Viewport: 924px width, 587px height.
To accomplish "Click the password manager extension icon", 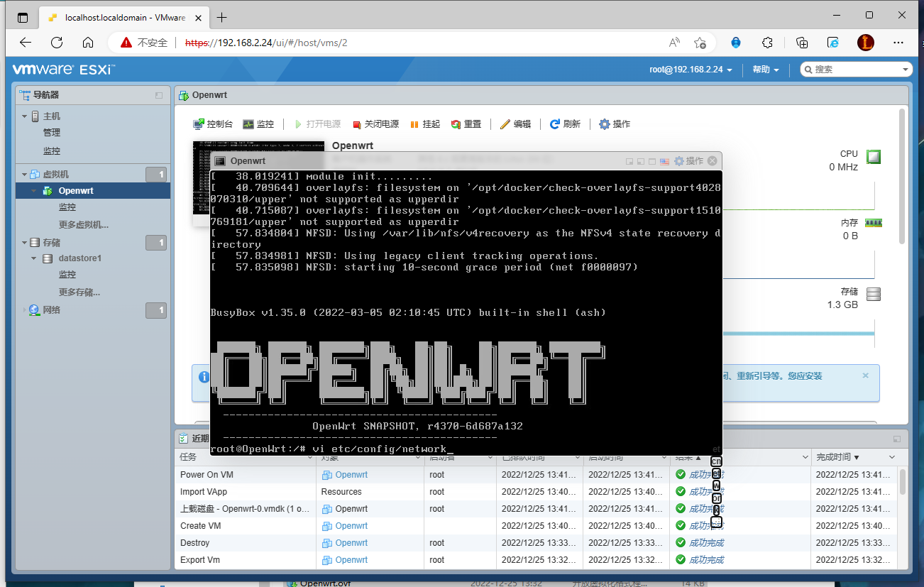I will 736,43.
